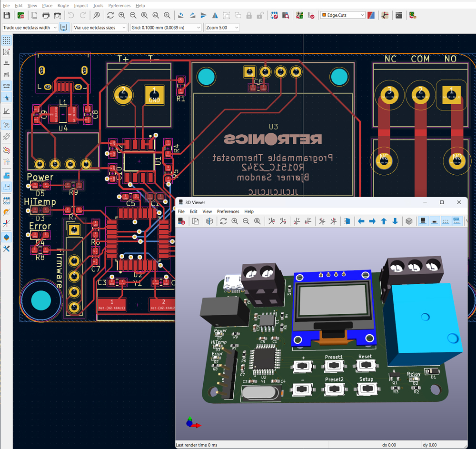Viewport: 476px width, 449px height.
Task: Click the Save board icon
Action: point(7,15)
